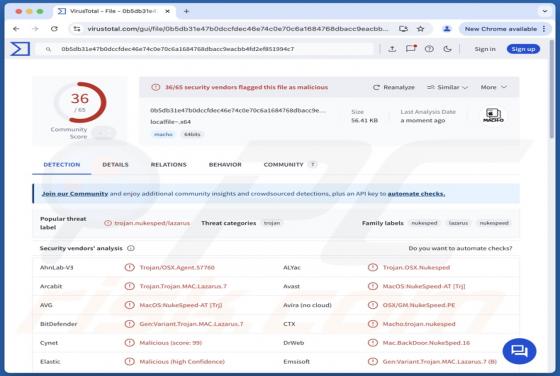Switch to the DETECTION tab
Screen dimensions: 560x376
tap(62, 165)
